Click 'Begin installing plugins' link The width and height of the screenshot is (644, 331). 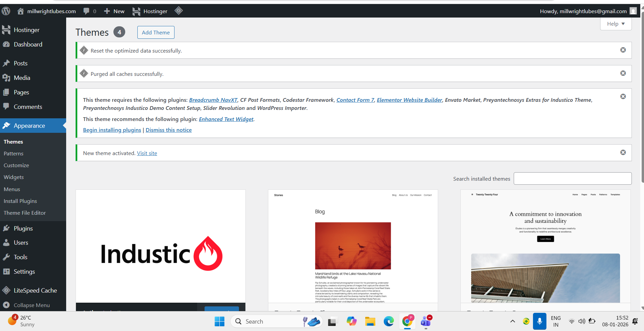(x=112, y=130)
